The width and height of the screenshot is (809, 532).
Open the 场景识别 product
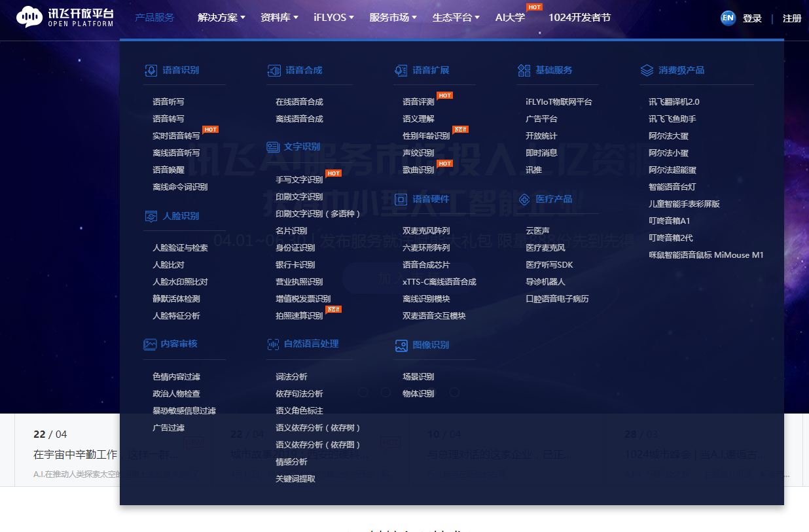click(x=418, y=377)
